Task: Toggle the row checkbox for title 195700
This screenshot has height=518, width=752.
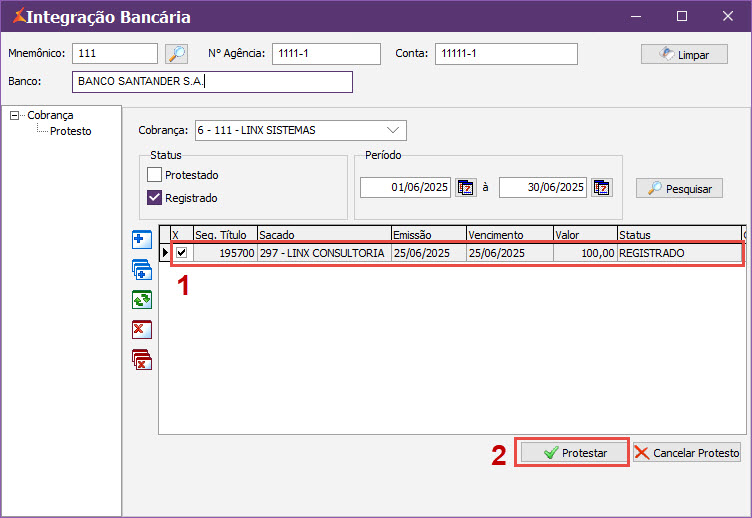Action: (x=182, y=252)
